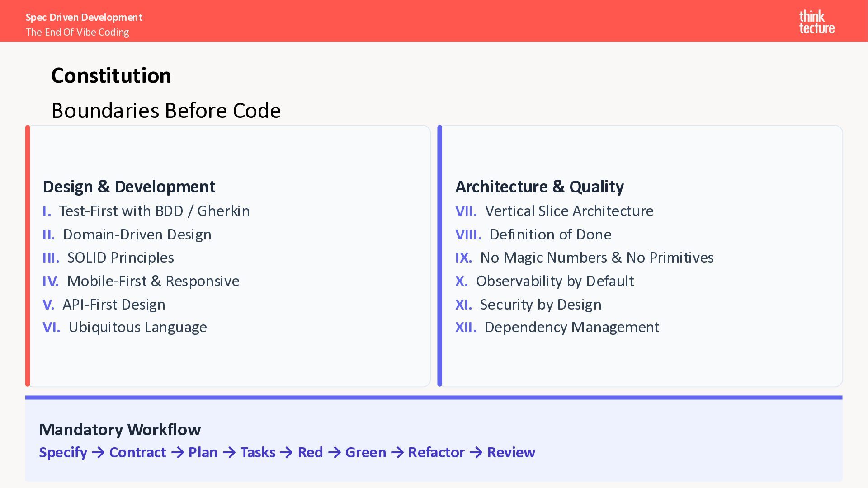868x488 pixels.
Task: Select the 'Design & Development' heading
Action: click(129, 187)
